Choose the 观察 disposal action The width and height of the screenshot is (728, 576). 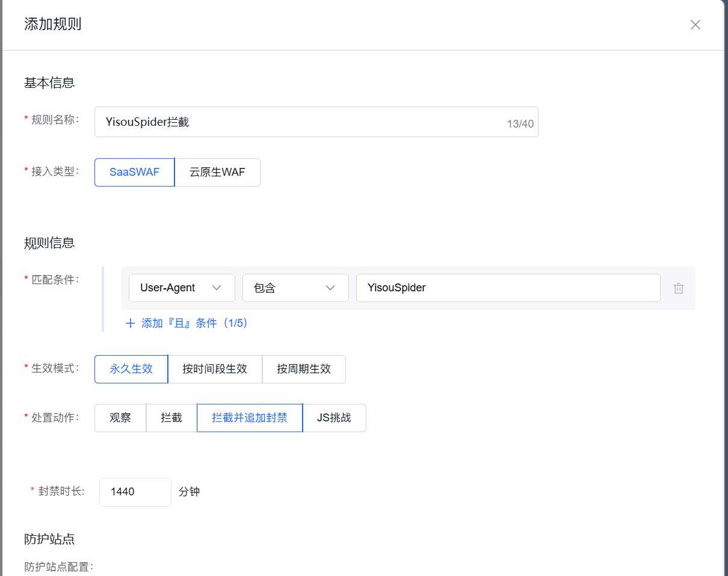pyautogui.click(x=120, y=418)
